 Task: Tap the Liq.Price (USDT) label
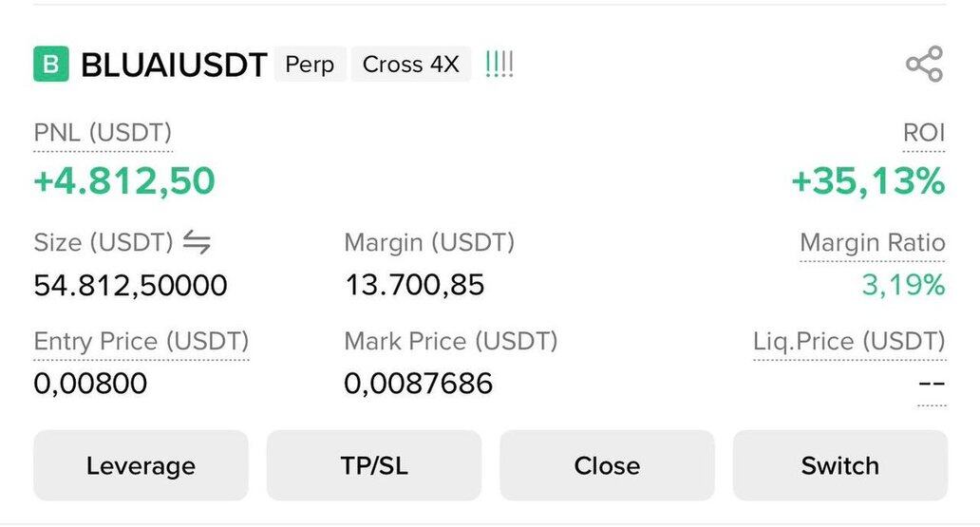849,342
